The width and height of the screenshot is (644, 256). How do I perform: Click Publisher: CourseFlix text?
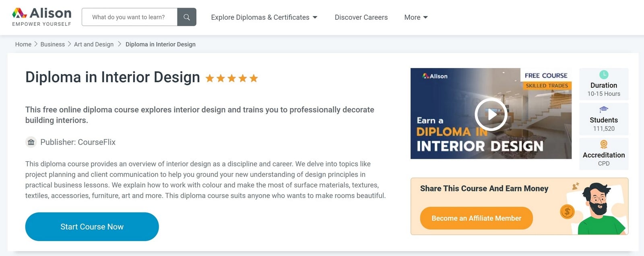pyautogui.click(x=78, y=142)
